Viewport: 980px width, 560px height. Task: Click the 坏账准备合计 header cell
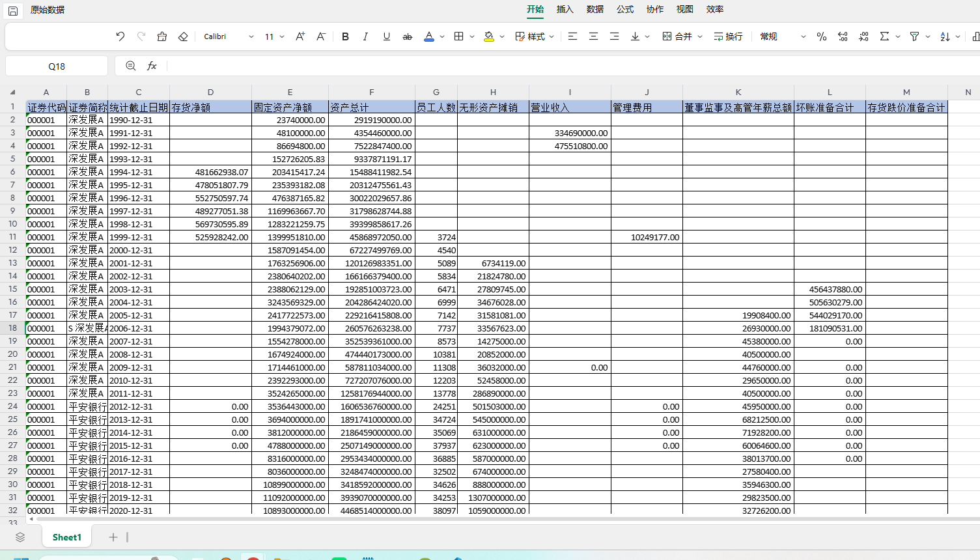(x=830, y=107)
